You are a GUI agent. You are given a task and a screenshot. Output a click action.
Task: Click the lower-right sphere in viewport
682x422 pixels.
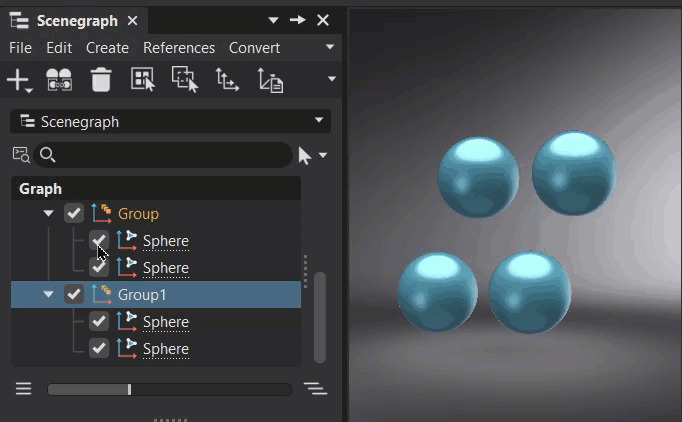pos(529,292)
